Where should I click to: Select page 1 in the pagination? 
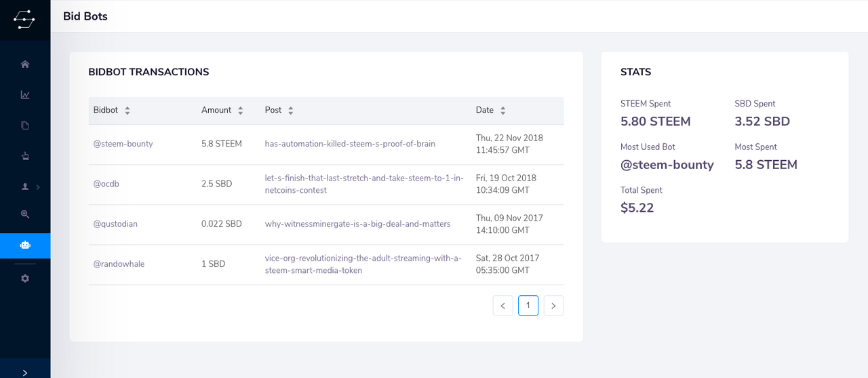click(528, 305)
